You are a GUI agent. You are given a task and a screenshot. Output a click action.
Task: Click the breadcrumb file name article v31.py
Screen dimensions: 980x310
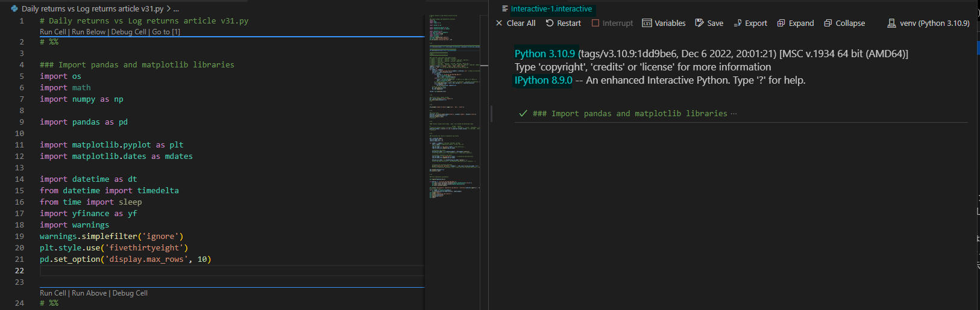click(x=92, y=8)
